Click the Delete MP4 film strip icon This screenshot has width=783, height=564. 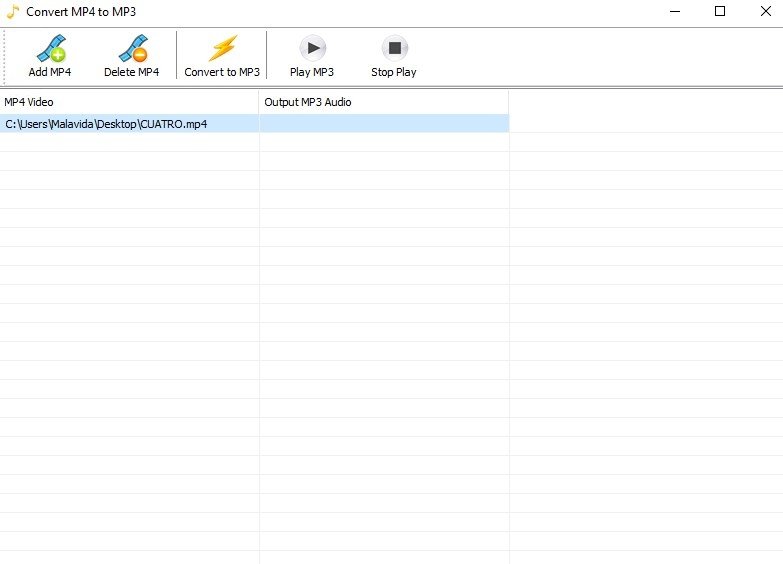point(131,48)
